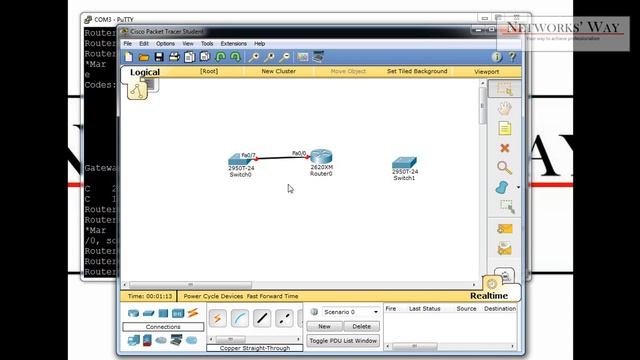
Task: Click Fast Forward Time
Action: [272, 296]
